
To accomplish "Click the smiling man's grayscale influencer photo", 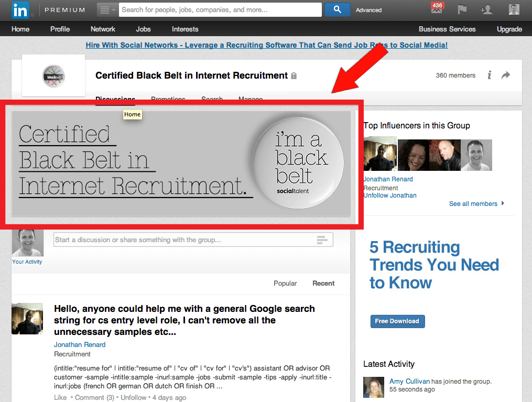I will pos(476,155).
